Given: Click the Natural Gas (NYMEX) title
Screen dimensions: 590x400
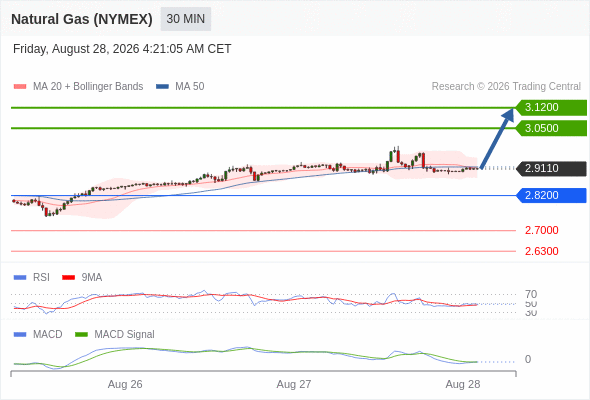Looking at the screenshot, I should tap(82, 19).
